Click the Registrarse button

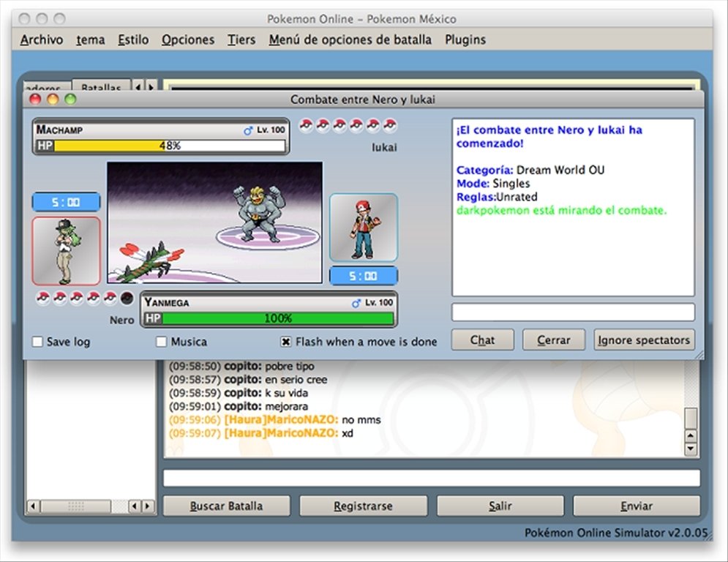(x=363, y=506)
